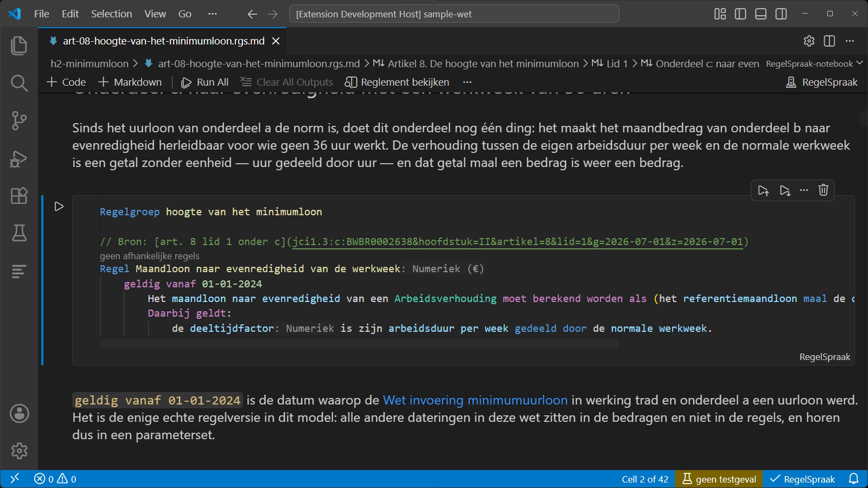Open More Actions ellipsis in tab bar
868x488 pixels.
[850, 41]
